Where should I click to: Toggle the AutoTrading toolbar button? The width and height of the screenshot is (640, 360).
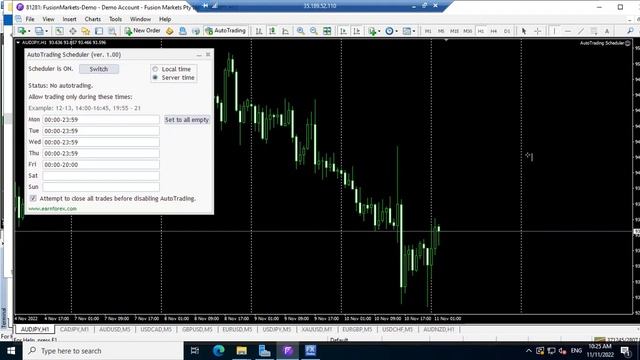point(226,31)
